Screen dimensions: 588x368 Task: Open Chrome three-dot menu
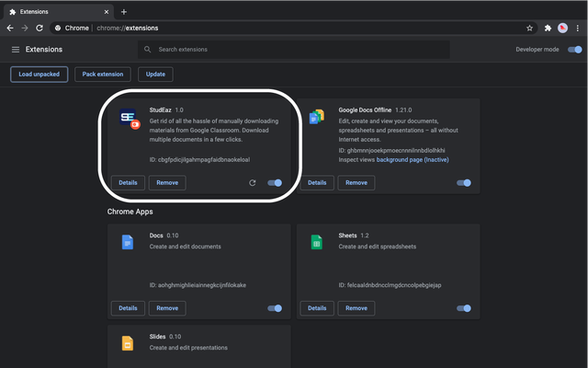tap(578, 29)
